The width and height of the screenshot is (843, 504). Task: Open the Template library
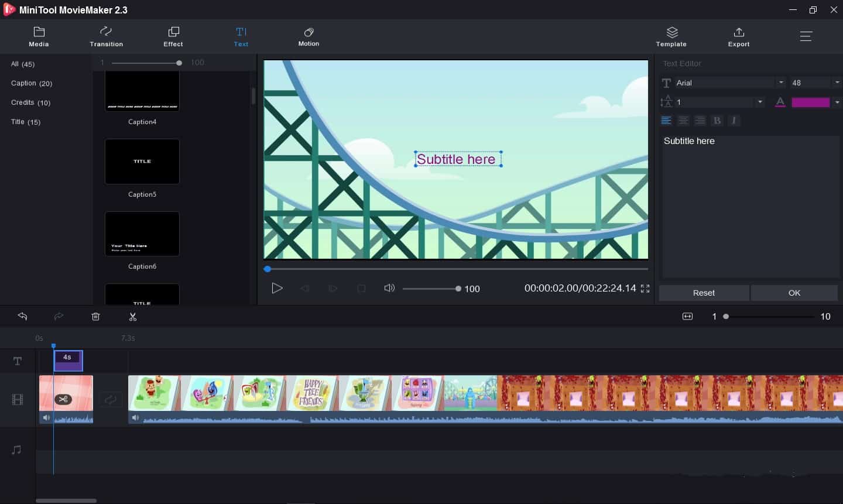(x=671, y=36)
